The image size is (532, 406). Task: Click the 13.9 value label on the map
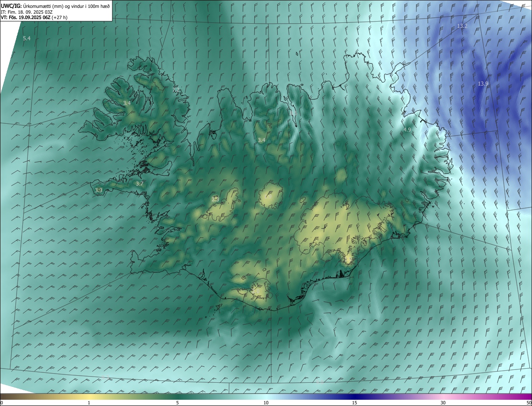coord(483,83)
